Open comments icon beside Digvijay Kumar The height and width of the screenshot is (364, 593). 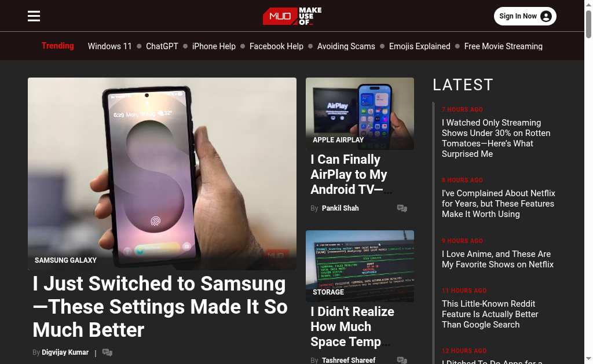107,352
